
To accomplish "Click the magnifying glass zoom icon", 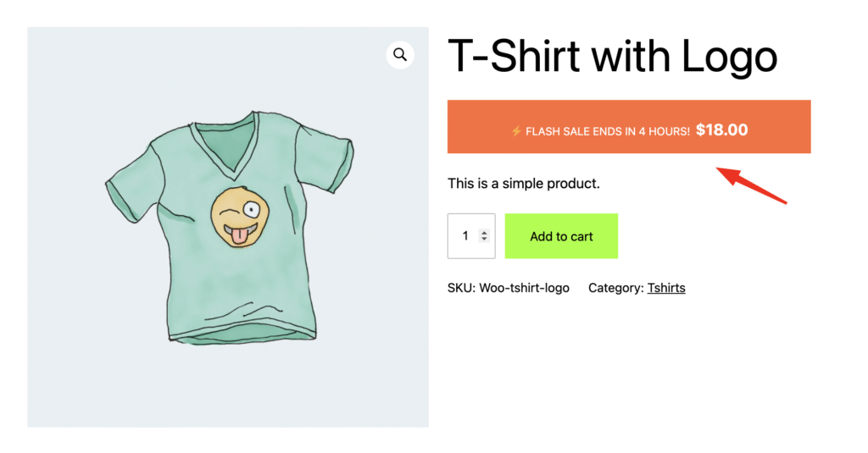I will tap(400, 55).
